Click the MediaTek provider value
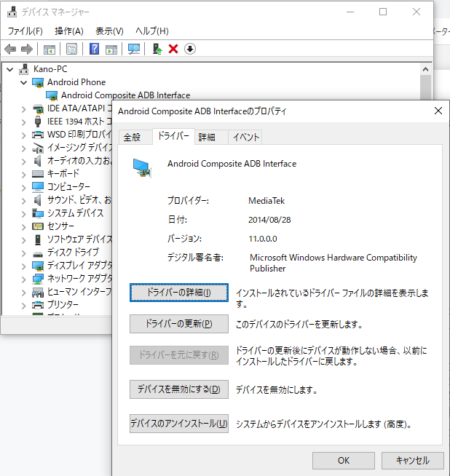Image resolution: width=450 pixels, height=476 pixels. tap(267, 201)
